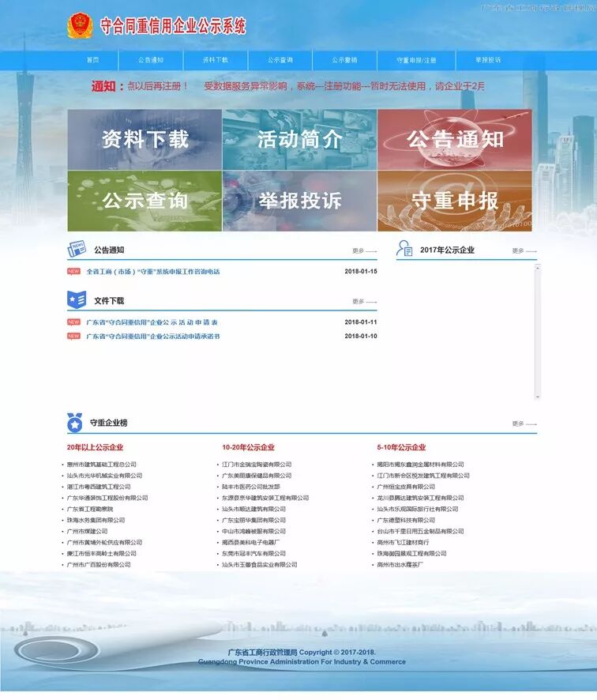Image resolution: width=597 pixels, height=700 pixels.
Task: Open 公示撤销 in the top navigation bar
Action: pos(344,60)
